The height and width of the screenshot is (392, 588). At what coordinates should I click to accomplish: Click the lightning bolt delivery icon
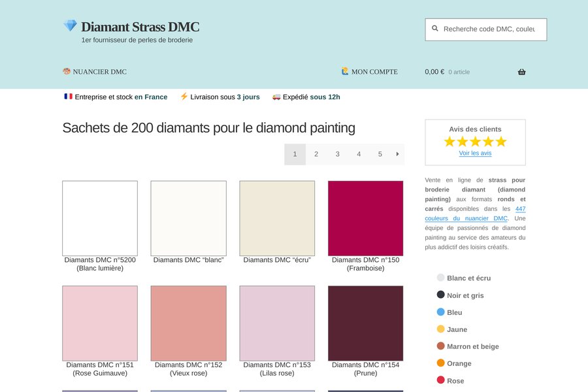click(x=184, y=97)
